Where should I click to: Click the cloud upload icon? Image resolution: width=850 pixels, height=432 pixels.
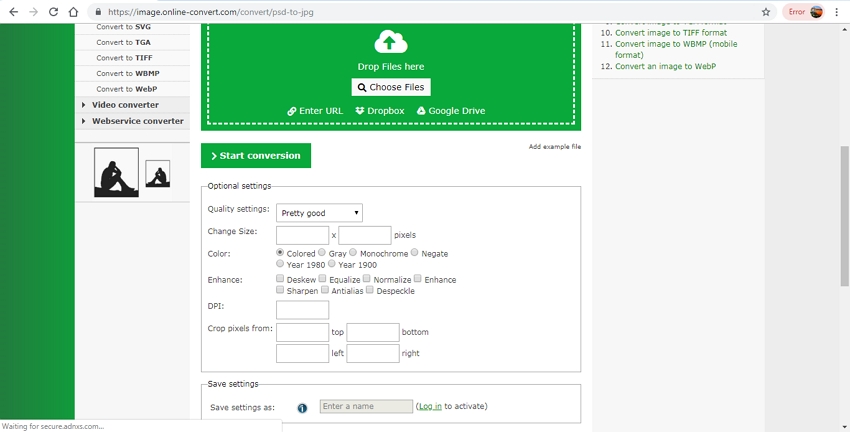391,42
